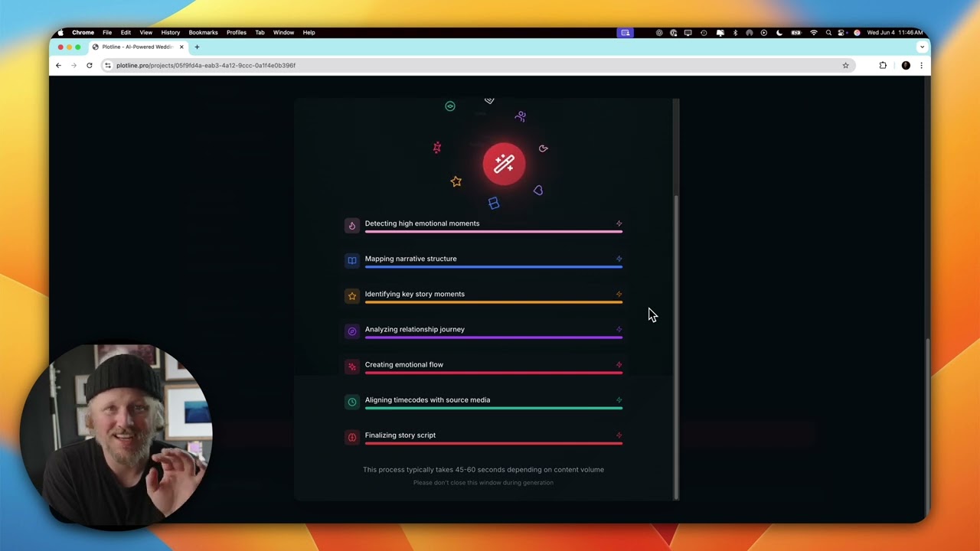Open the Apple menu
980x551 pixels.
coord(60,32)
